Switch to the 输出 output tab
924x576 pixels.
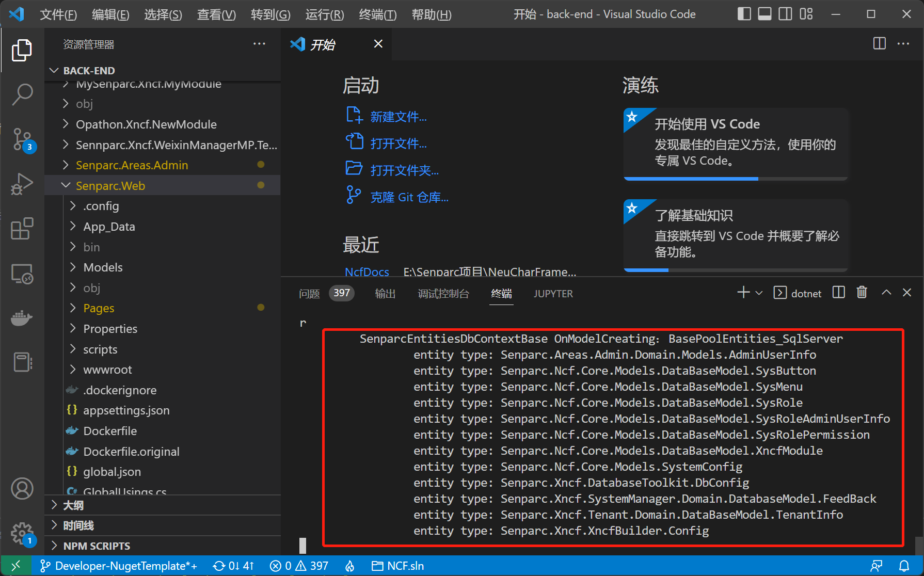coord(385,293)
